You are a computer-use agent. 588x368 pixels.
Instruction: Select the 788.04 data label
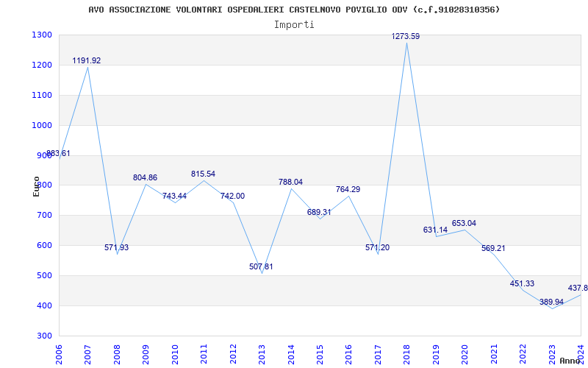[x=290, y=182]
